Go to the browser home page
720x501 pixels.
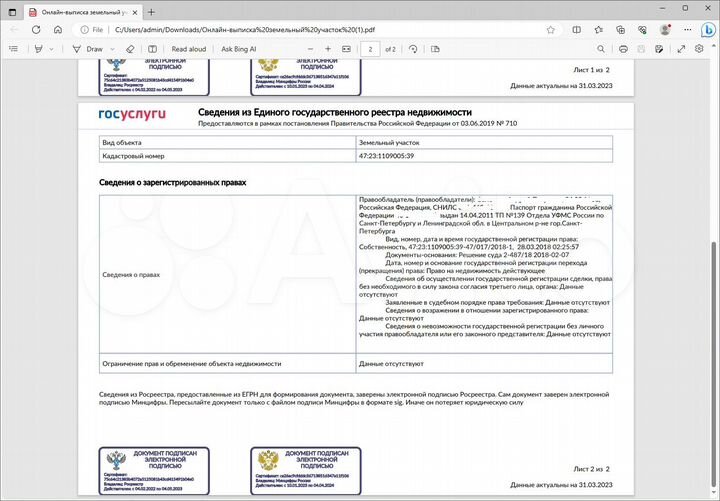point(58,30)
